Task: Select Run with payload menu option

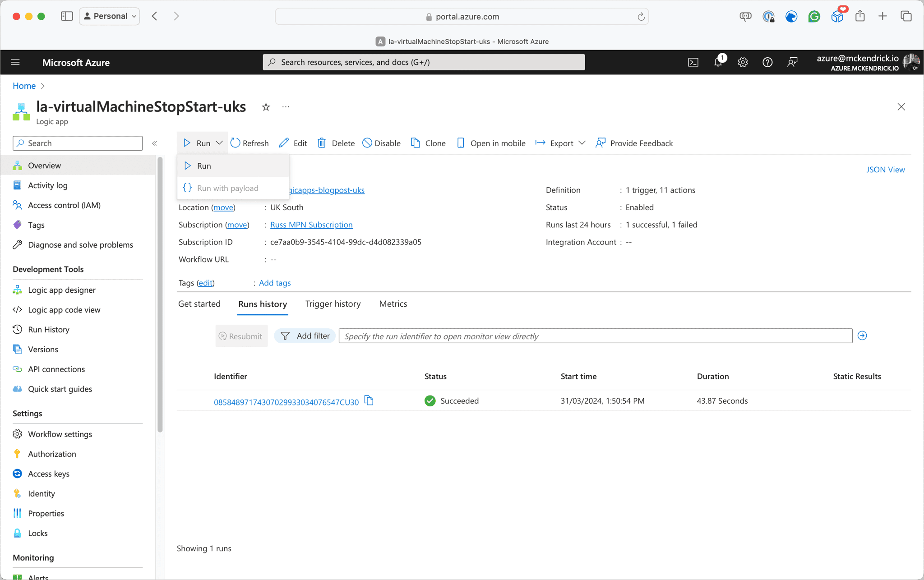Action: click(x=227, y=188)
